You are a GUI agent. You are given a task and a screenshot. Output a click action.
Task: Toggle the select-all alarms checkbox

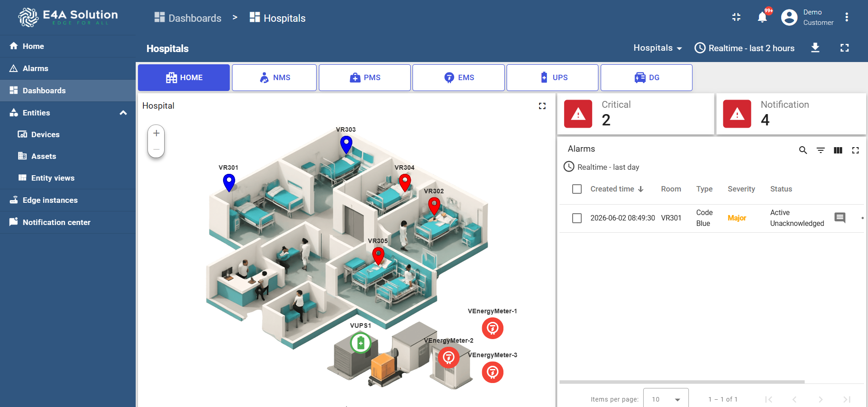[577, 189]
